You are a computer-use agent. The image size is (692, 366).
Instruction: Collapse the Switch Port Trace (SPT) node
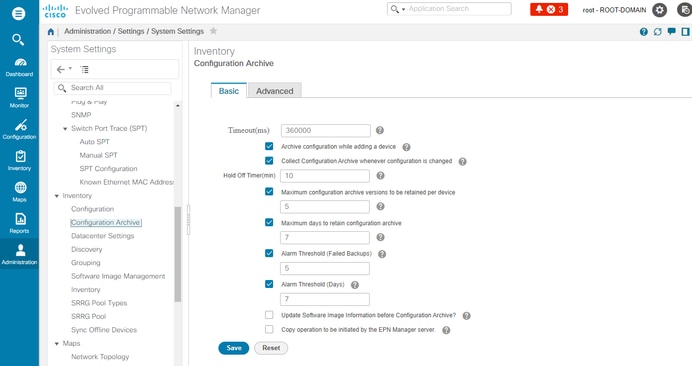65,129
